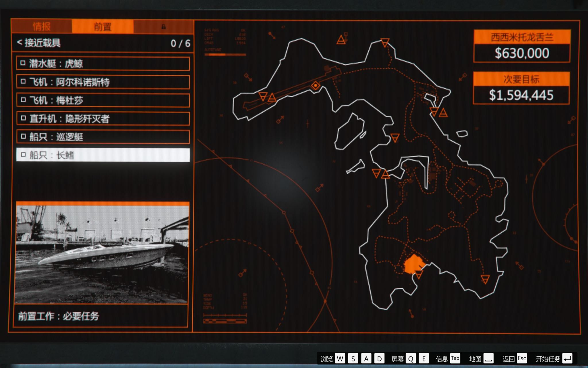Tick checkbox beside 飞机：阿尔科诺斯特
The width and height of the screenshot is (588, 368).
point(23,81)
